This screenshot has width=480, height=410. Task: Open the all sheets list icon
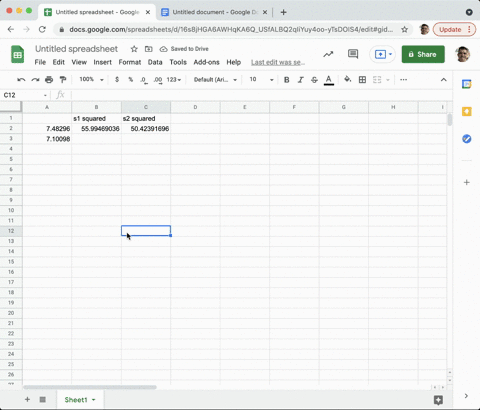point(43,399)
